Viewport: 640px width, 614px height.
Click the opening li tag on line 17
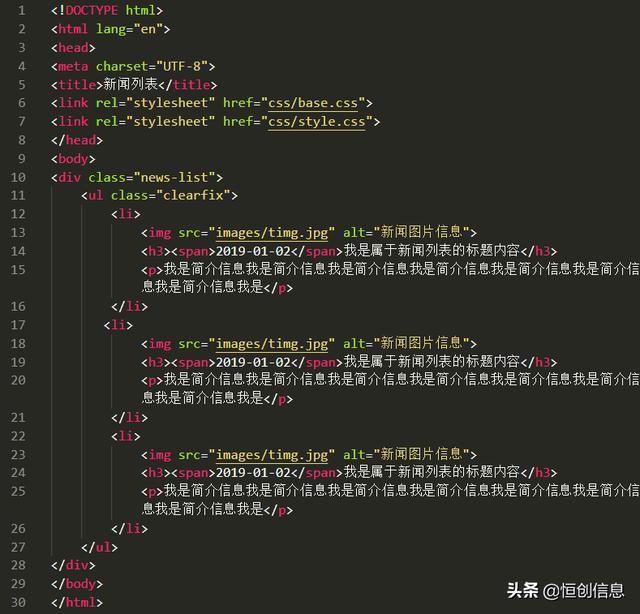(x=118, y=325)
